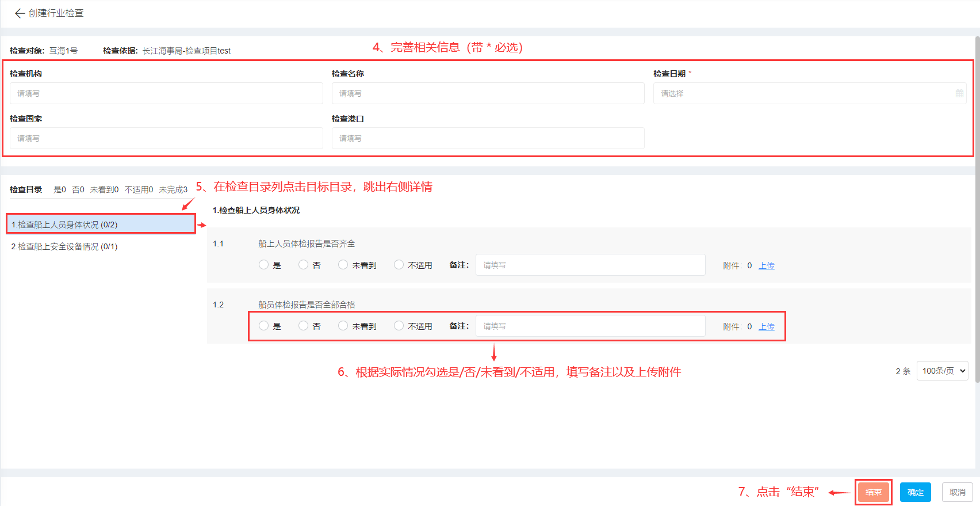Open the calendar icon in 检查日期 field
Viewport: 980px width, 506px height.
[959, 93]
